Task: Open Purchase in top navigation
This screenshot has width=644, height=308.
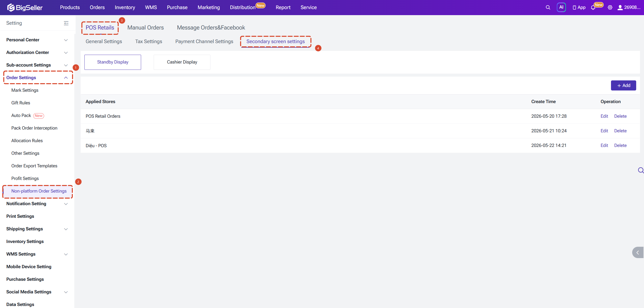Action: coord(177,8)
